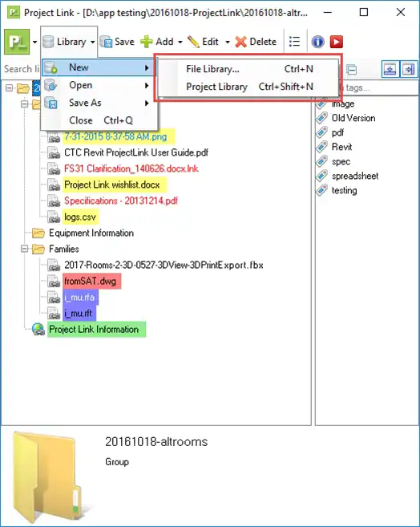The image size is (420, 527).
Task: Select the spreadsheet tag
Action: [x=355, y=176]
